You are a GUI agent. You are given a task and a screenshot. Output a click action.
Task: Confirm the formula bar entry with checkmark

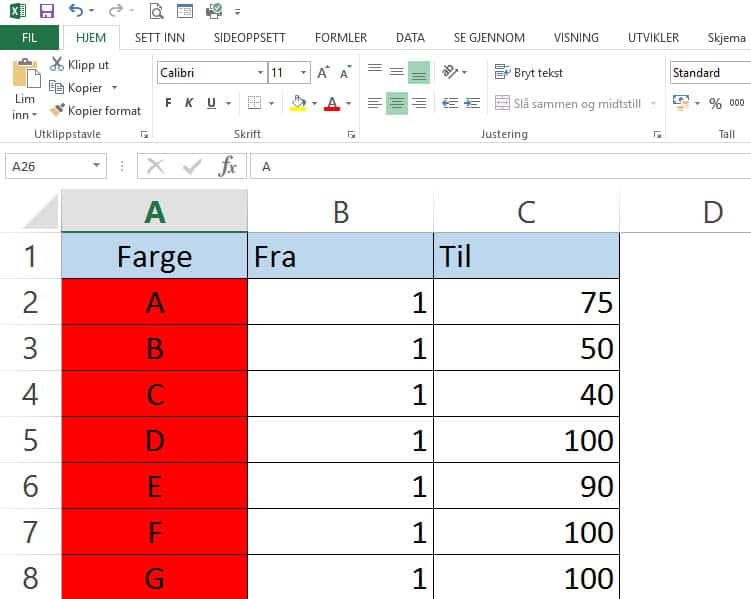coord(192,166)
